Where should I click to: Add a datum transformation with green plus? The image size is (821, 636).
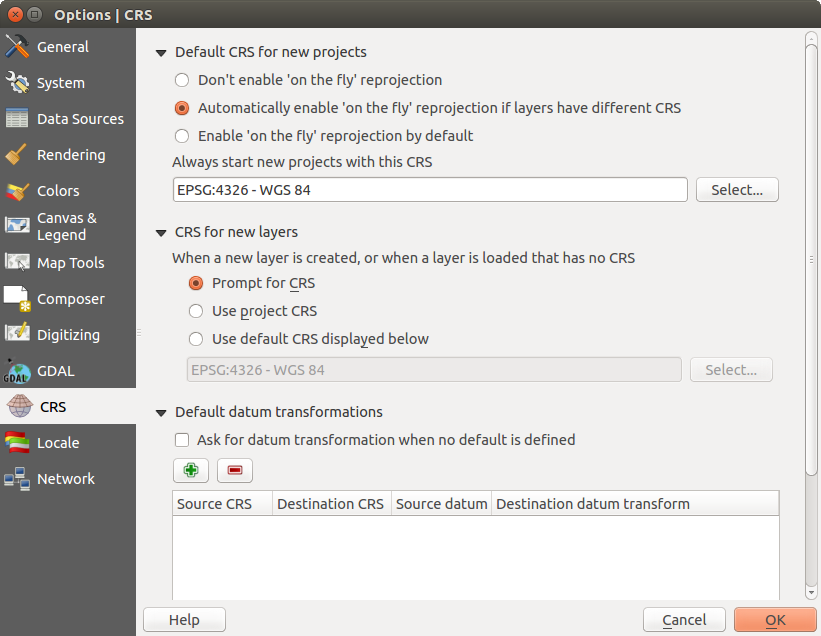click(191, 470)
